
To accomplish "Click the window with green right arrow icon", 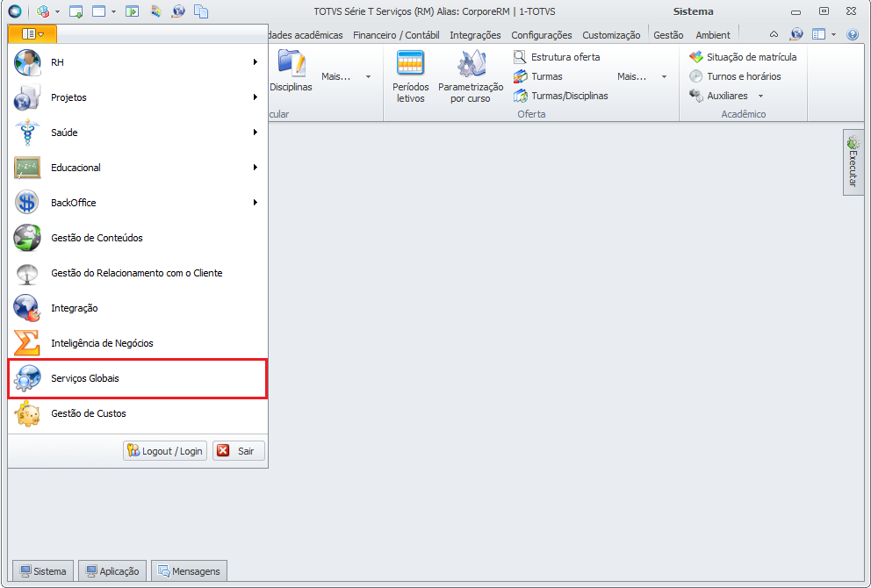I will [x=133, y=11].
